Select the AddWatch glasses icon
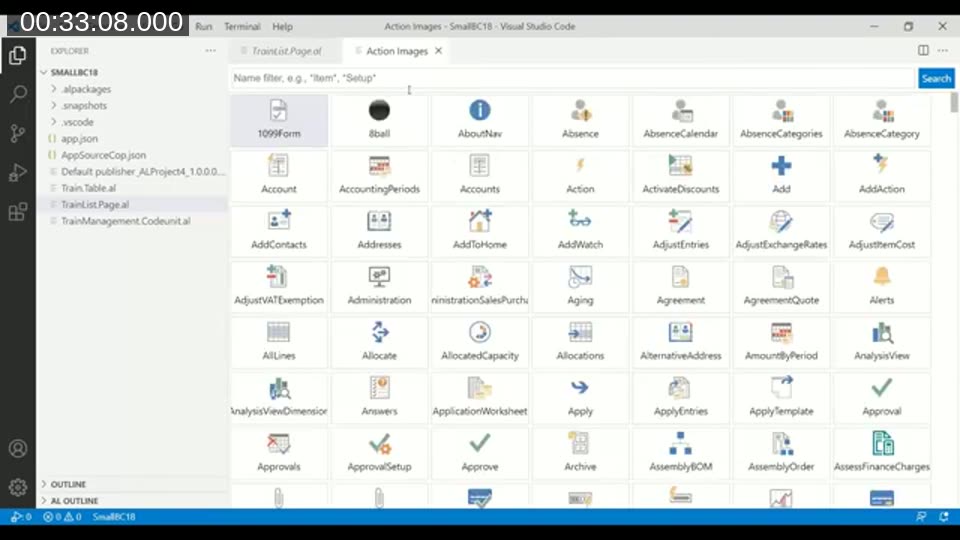The height and width of the screenshot is (540, 960). pos(580,231)
